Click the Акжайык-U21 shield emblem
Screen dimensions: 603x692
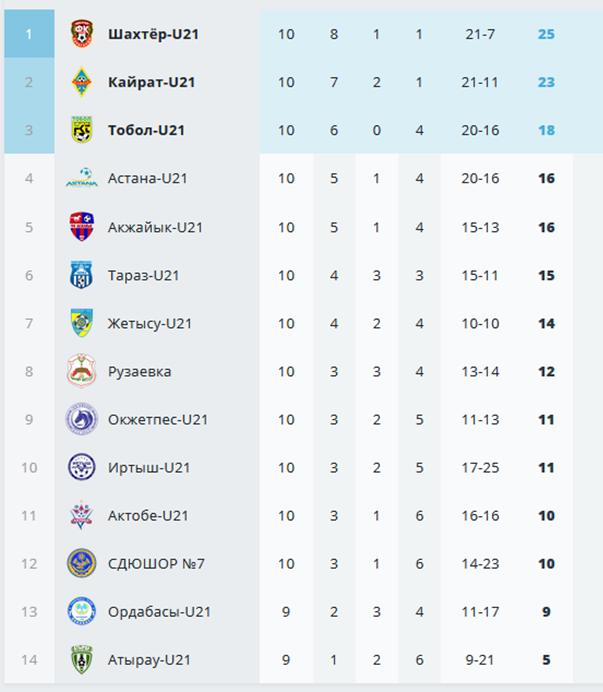click(x=82, y=226)
